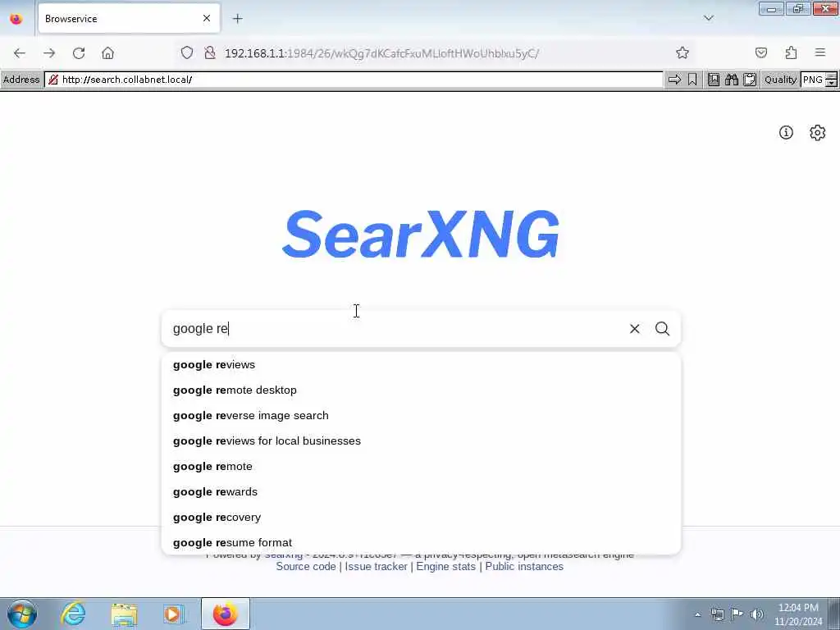Open the Issue tracker link
The image size is (840, 630).
(x=376, y=567)
